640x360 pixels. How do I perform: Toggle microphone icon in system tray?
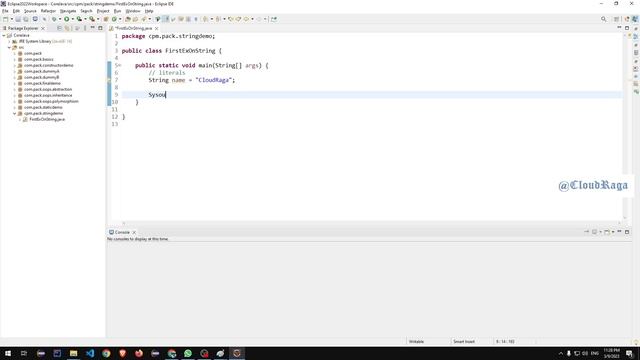coord(569,353)
